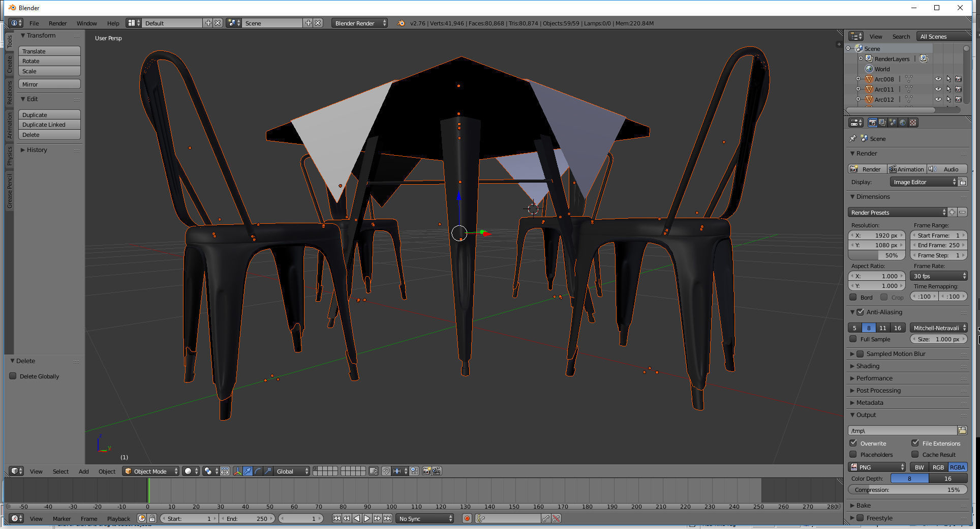Image resolution: width=980 pixels, height=529 pixels.
Task: Open the 3D View editor type selector
Action: [16, 471]
